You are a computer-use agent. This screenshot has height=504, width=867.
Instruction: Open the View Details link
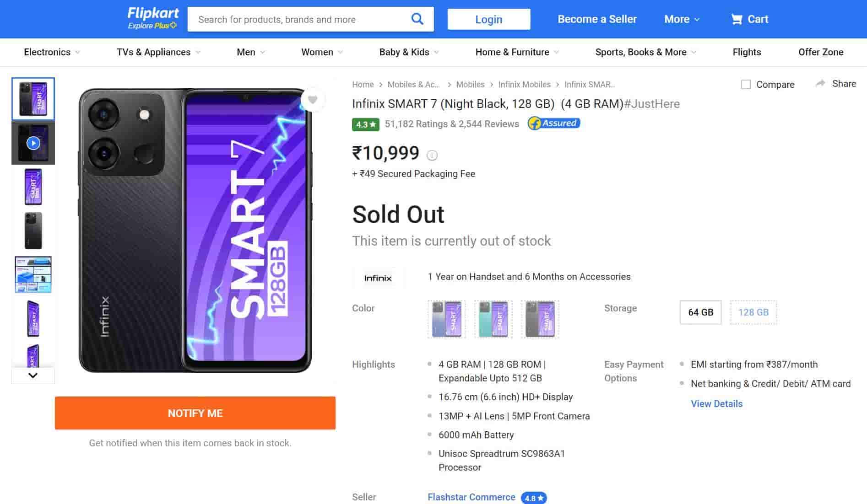tap(716, 404)
